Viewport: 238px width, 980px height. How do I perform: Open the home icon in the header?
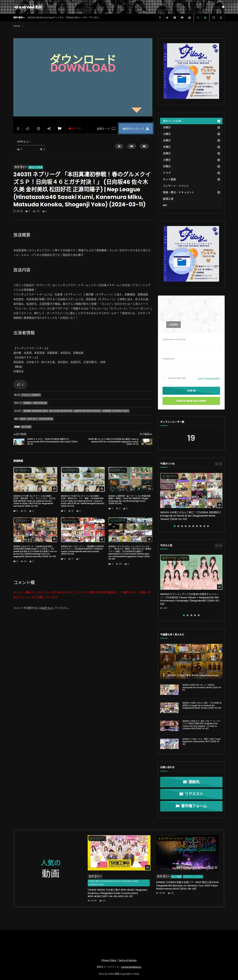tap(223, 7)
